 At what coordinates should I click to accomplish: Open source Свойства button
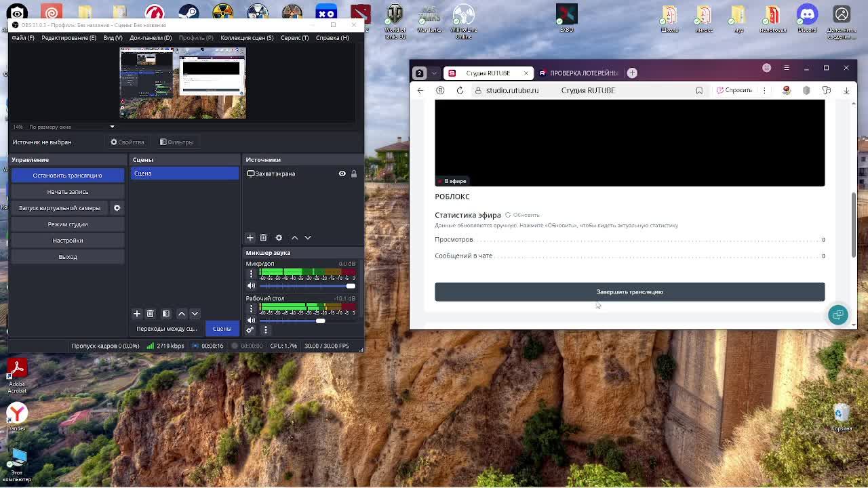tap(127, 142)
